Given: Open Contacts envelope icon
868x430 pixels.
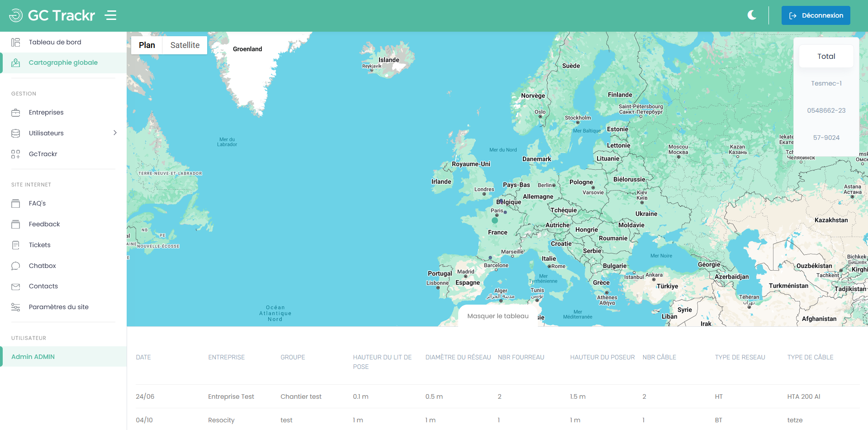Looking at the screenshot, I should click(16, 287).
